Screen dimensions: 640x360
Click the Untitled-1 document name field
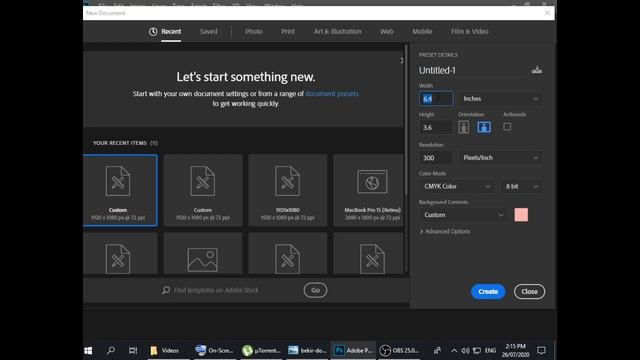coord(473,70)
